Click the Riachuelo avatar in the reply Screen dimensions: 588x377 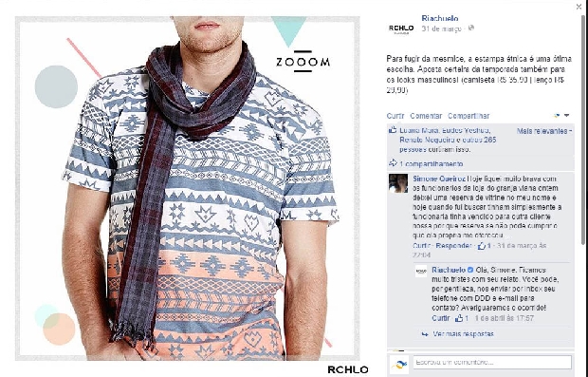[x=421, y=271]
